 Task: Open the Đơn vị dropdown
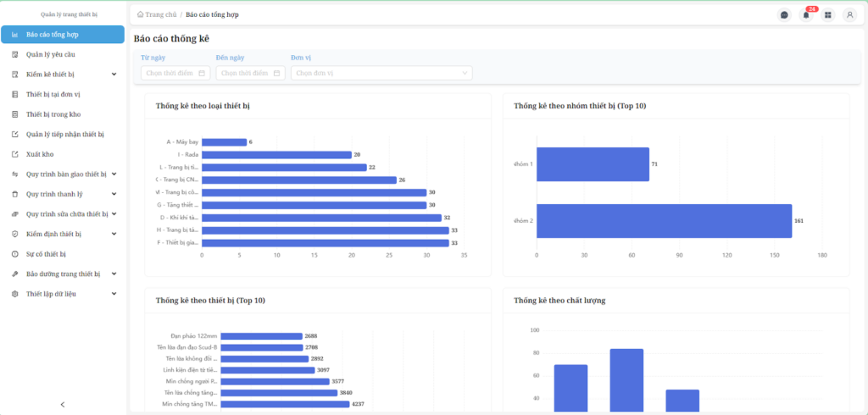pos(381,74)
